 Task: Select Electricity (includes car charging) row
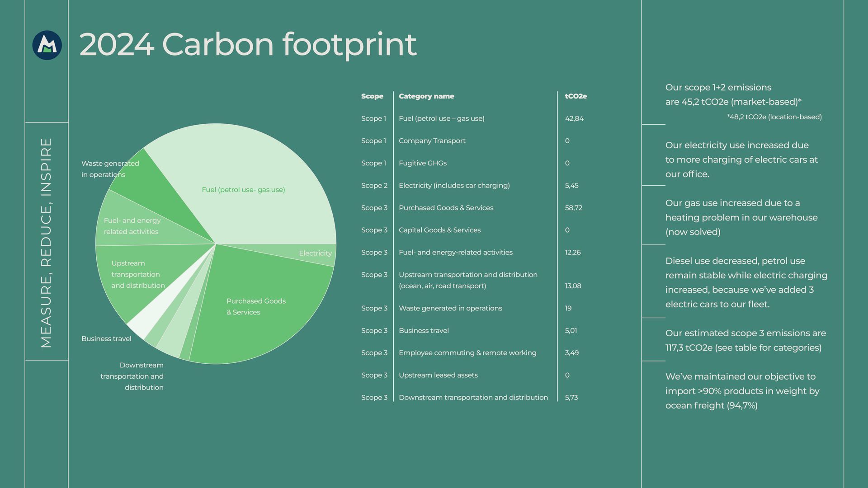454,186
